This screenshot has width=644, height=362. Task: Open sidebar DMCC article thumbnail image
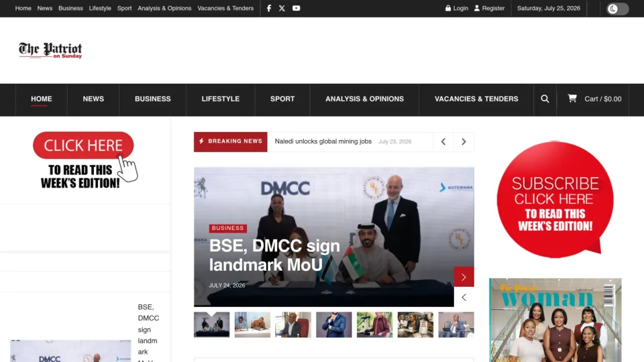[70, 351]
